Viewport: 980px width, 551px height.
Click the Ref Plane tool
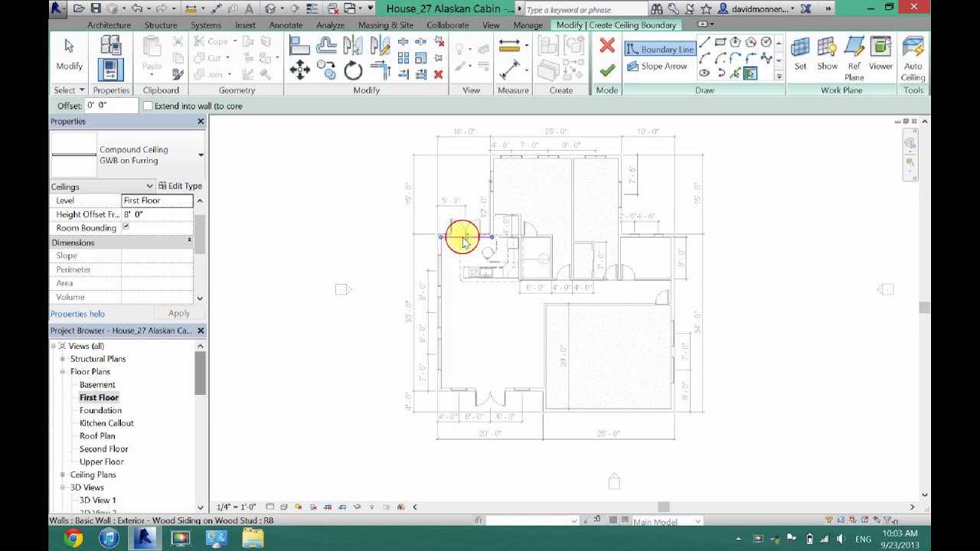tap(854, 59)
